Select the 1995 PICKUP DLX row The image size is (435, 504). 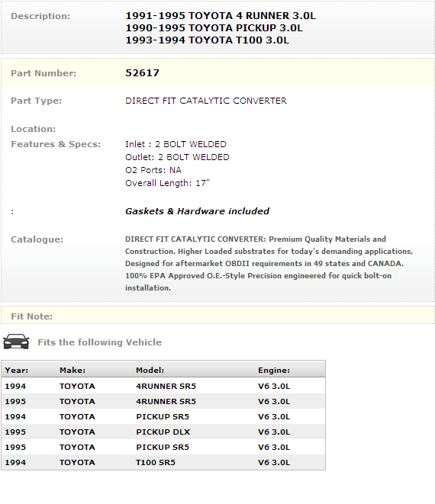(163, 432)
